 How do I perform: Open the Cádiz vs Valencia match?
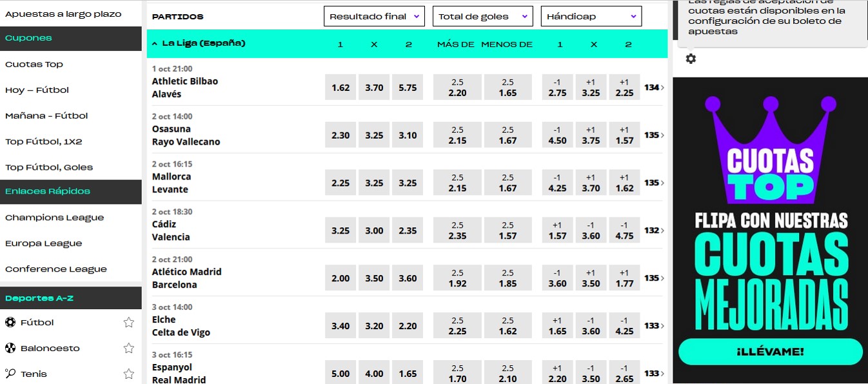171,230
